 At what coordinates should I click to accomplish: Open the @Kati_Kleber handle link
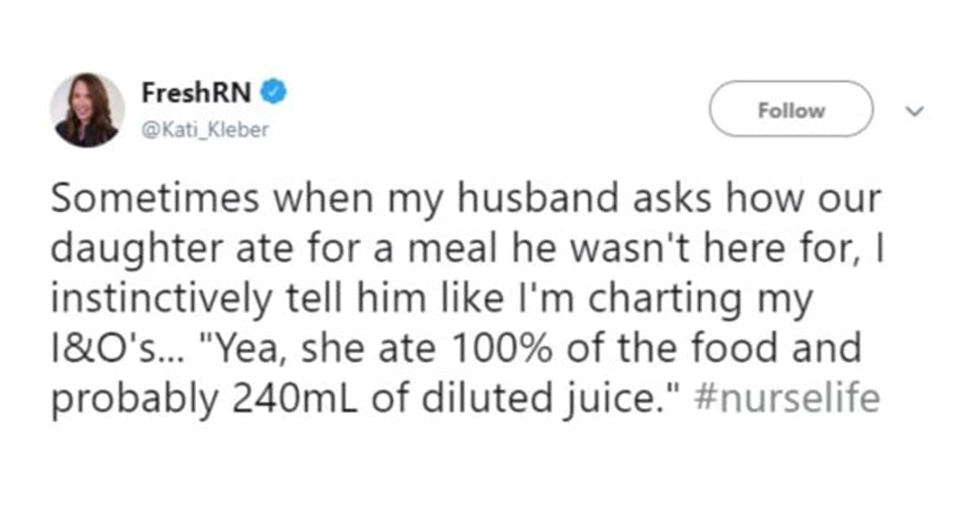point(204,129)
